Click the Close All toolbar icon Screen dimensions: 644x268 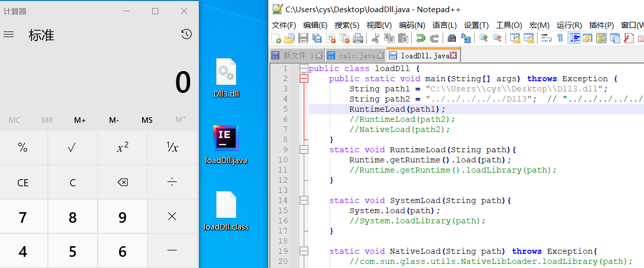(x=345, y=38)
